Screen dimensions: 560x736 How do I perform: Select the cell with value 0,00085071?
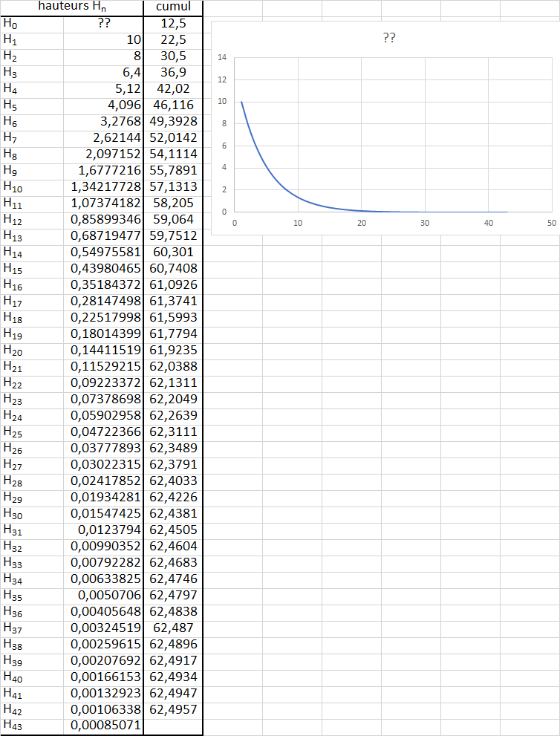[103, 725]
